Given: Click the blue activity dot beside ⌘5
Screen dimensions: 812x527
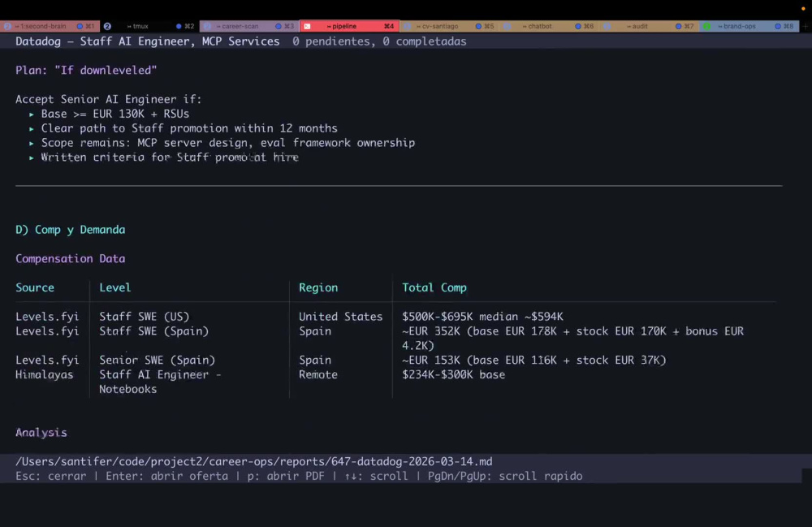Looking at the screenshot, I should [x=478, y=26].
